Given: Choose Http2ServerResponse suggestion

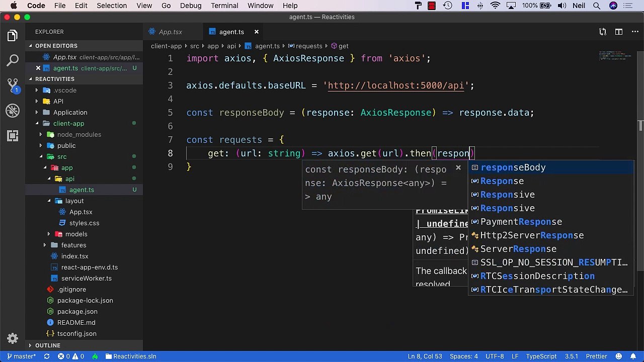Looking at the screenshot, I should click(551, 235).
